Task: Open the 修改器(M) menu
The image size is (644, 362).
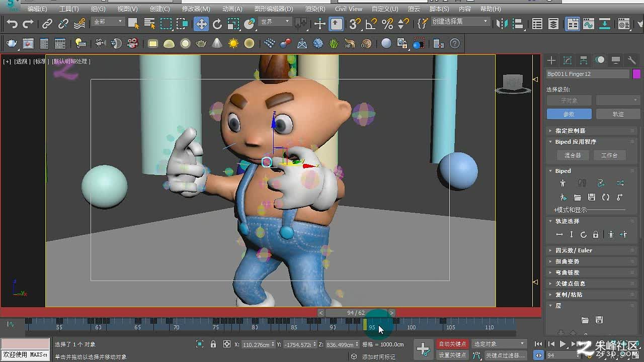Action: tap(196, 9)
